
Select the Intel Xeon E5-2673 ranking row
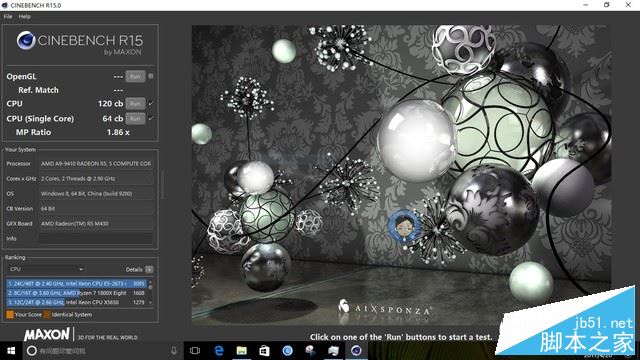point(77,283)
